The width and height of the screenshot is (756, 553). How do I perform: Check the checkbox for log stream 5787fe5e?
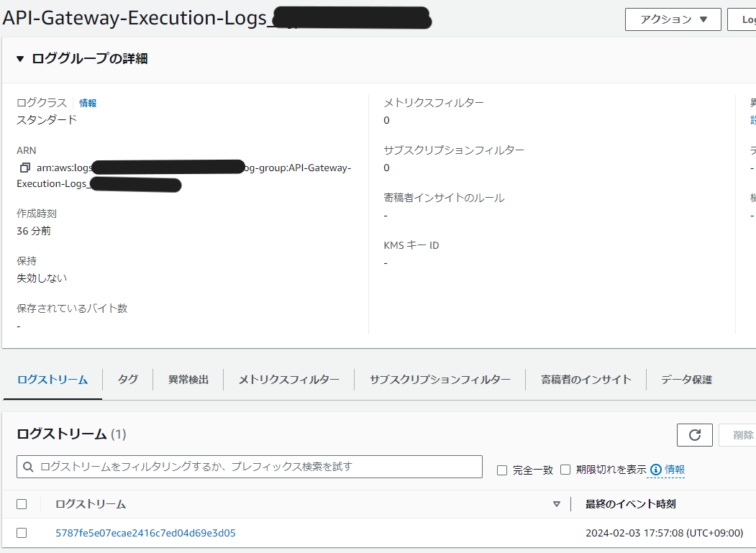point(22,534)
